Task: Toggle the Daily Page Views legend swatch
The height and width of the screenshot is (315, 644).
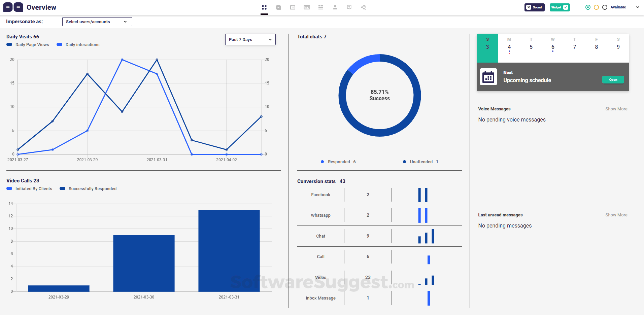Action: coord(9,45)
